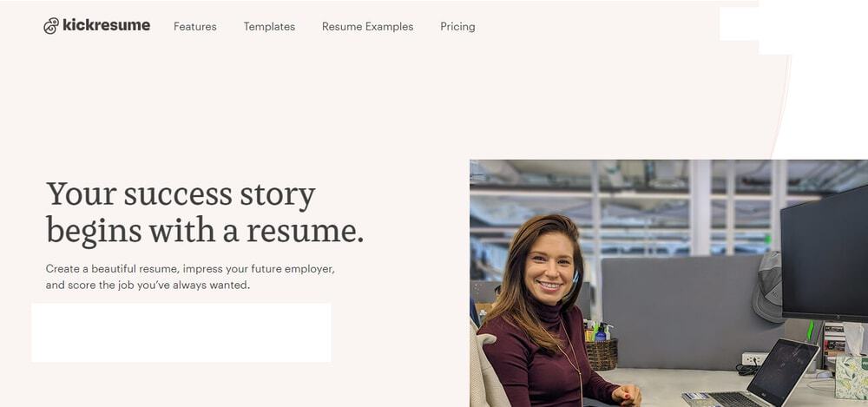Screen dimensions: 868x407
Task: Click the "Create a beautiful resume" text line
Action: click(190, 269)
